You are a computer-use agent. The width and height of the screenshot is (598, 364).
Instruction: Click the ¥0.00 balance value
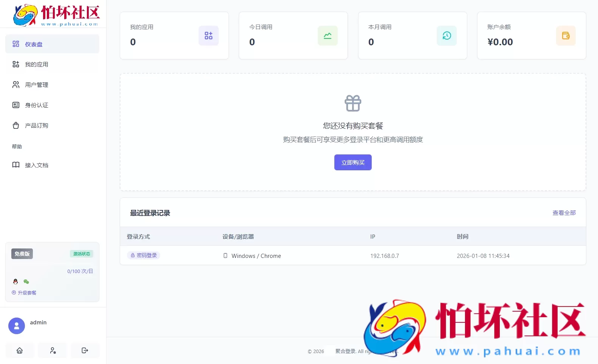click(500, 42)
